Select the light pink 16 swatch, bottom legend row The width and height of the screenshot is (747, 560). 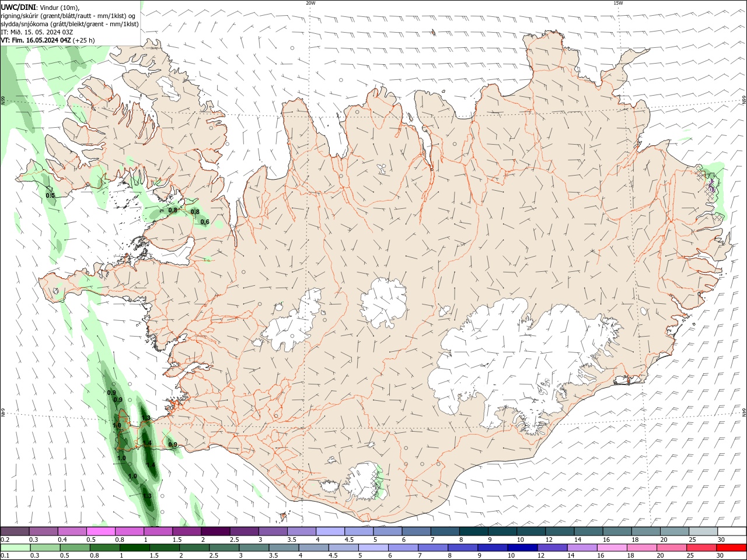click(612, 548)
